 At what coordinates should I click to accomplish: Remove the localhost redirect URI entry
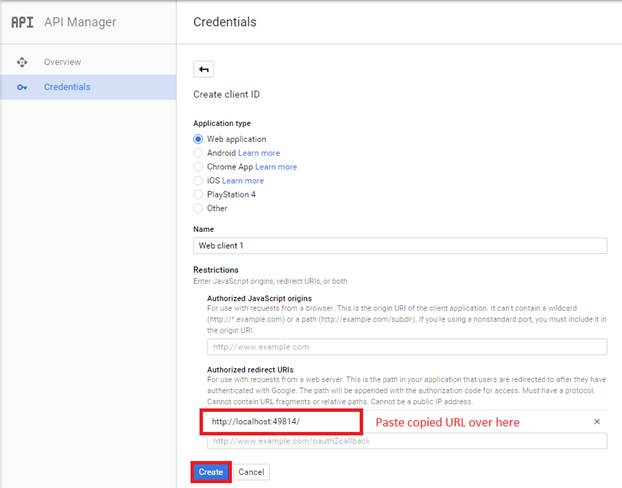pos(597,421)
